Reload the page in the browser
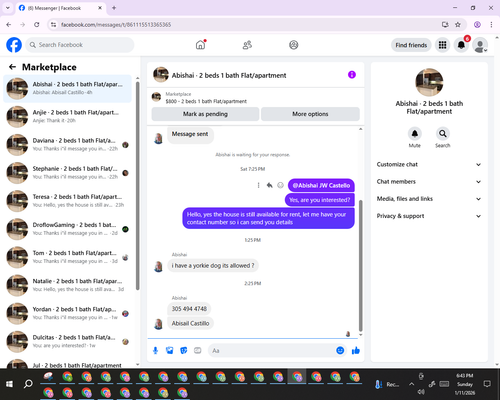Image resolution: width=500 pixels, height=400 pixels. 37,25
